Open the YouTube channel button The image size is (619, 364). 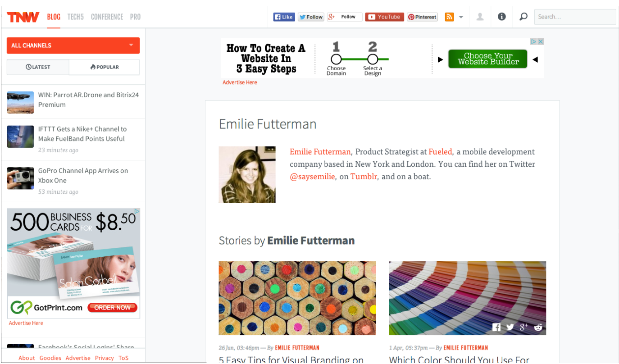384,17
